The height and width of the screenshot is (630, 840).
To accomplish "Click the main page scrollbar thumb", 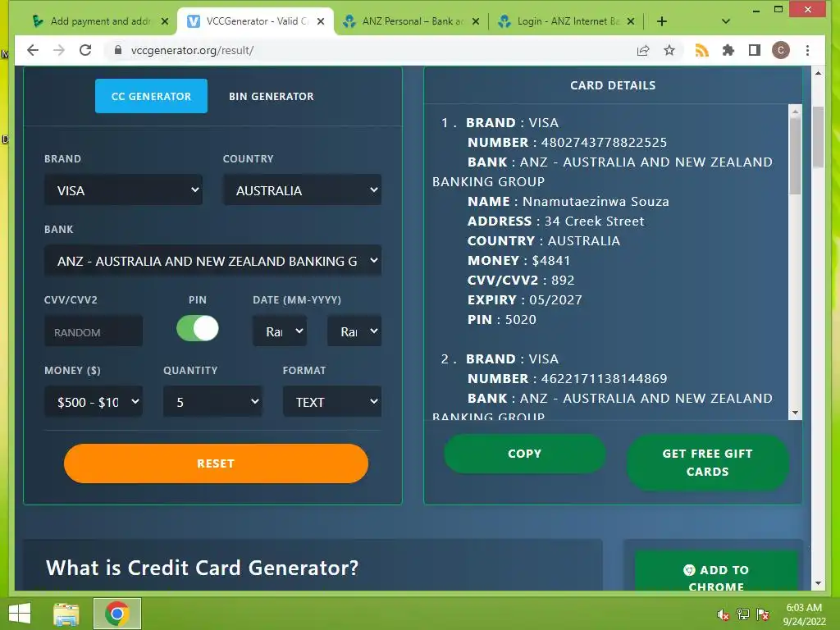I will click(818, 138).
